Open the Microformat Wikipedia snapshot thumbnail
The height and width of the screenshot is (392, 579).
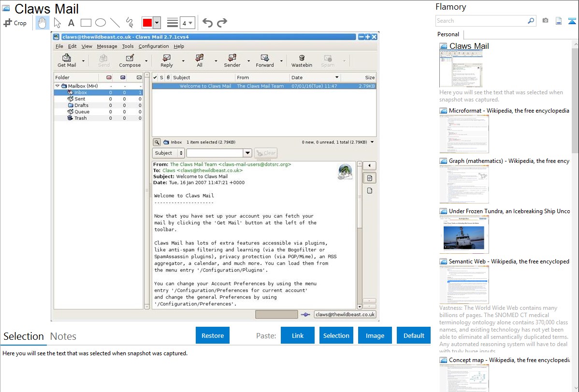[464, 134]
